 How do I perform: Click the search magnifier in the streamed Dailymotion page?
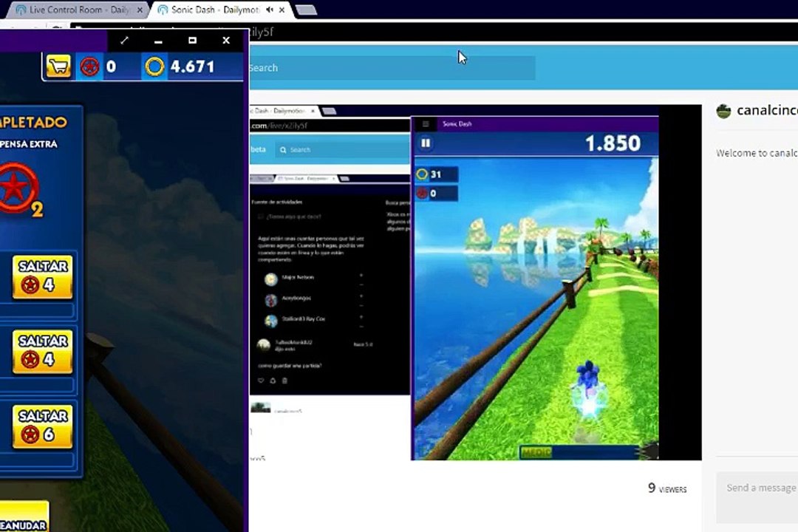[x=284, y=150]
